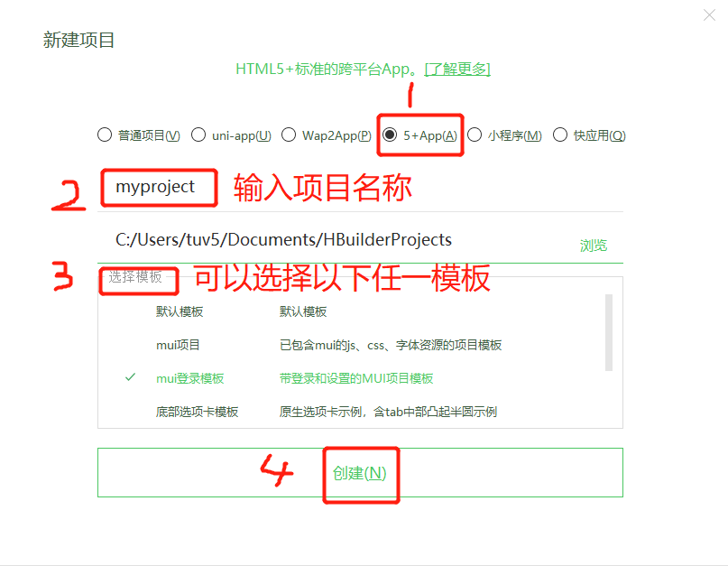Choose the Wap2App(P) radio button
The image size is (728, 566).
click(327, 135)
